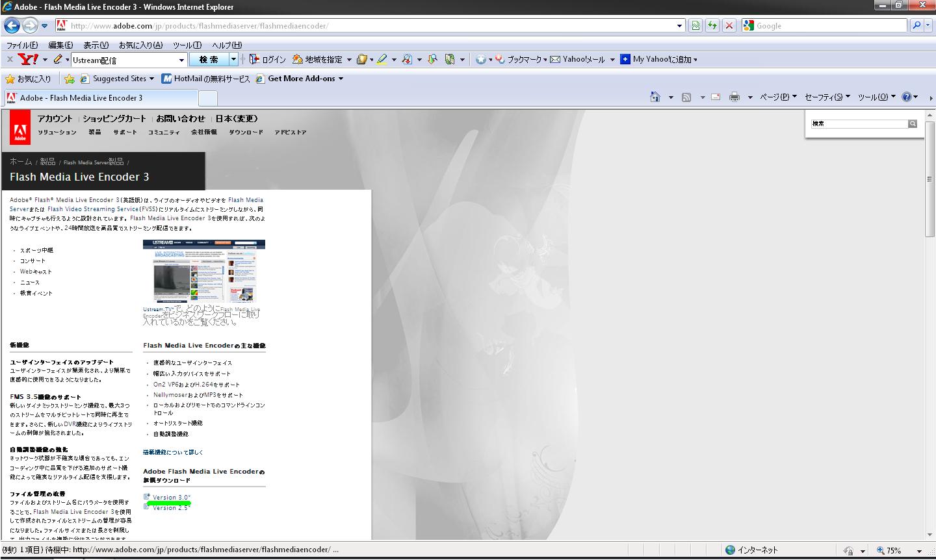Click the printer icon
Image resolution: width=936 pixels, height=560 pixels.
[x=734, y=97]
